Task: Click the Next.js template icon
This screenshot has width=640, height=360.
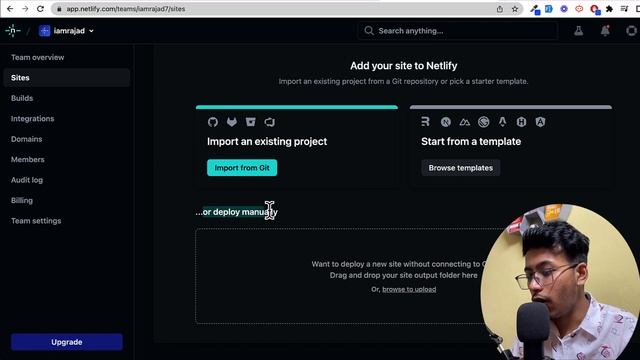Action: [446, 122]
